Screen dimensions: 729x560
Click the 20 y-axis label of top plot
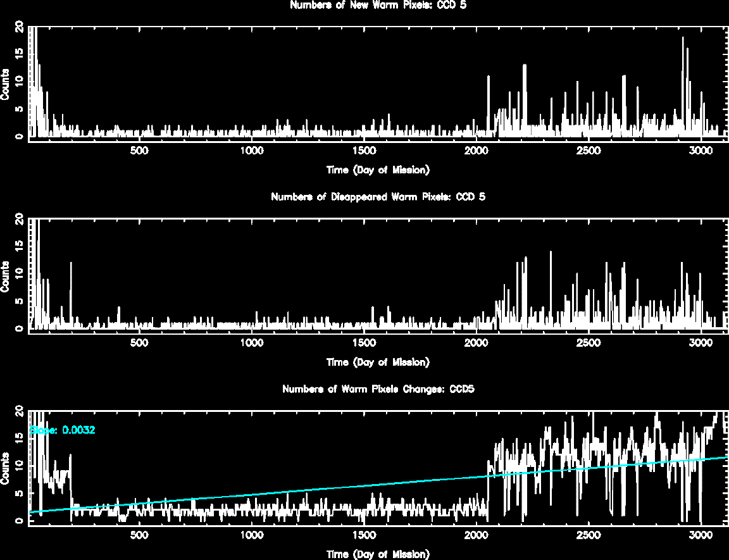click(x=20, y=27)
